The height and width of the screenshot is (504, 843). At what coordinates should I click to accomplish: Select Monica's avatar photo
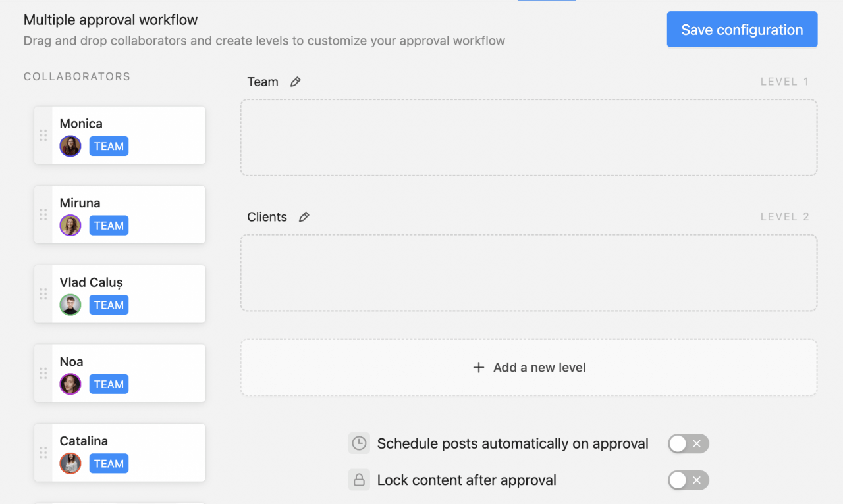(x=70, y=146)
